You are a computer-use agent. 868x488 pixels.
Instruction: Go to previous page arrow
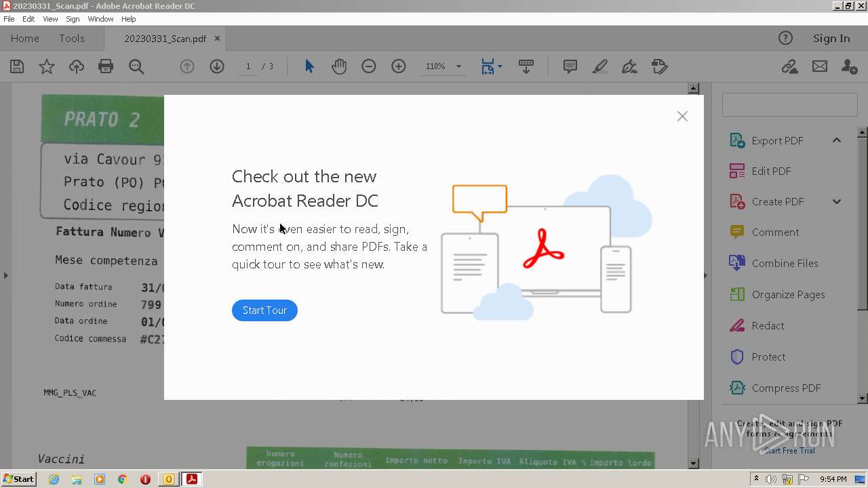click(x=187, y=66)
